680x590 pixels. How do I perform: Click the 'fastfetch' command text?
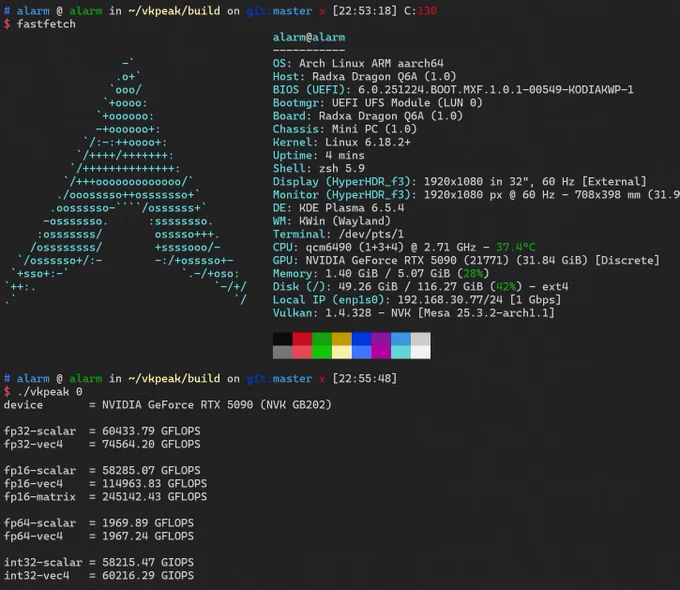[46, 24]
